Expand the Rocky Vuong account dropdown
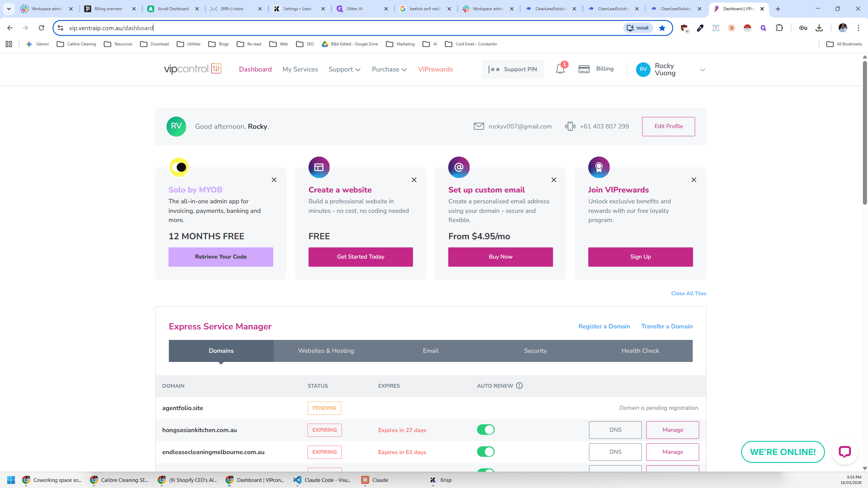Image resolution: width=868 pixels, height=488 pixels. click(703, 70)
